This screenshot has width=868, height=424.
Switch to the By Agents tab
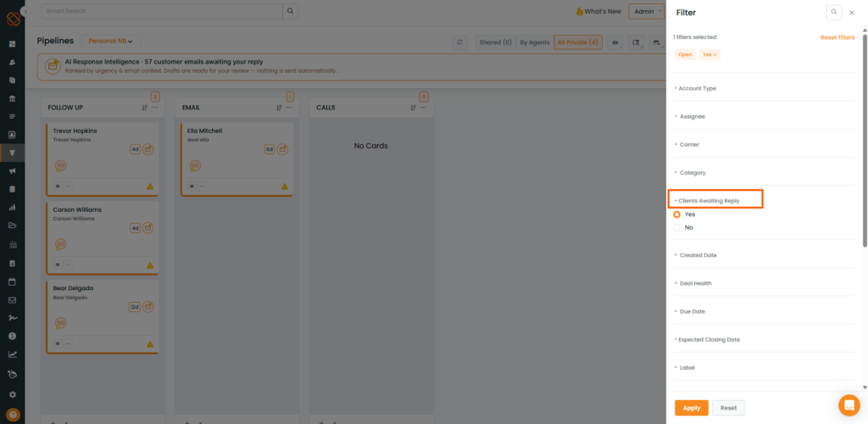point(534,42)
